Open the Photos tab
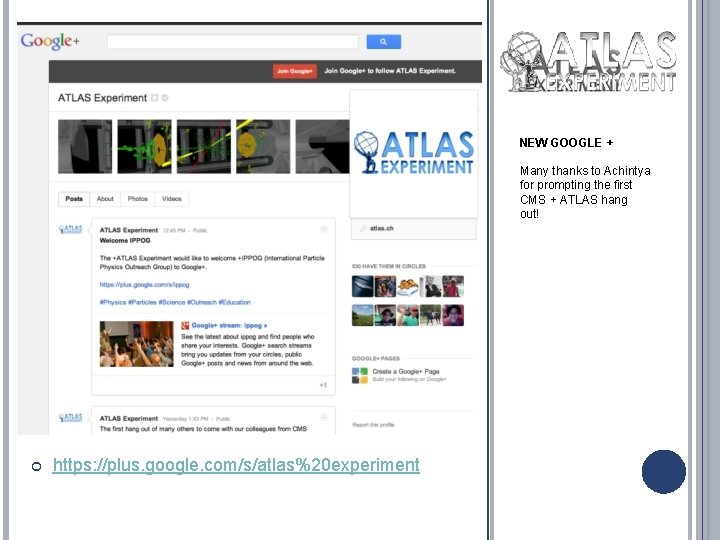Image resolution: width=720 pixels, height=540 pixels. (137, 199)
